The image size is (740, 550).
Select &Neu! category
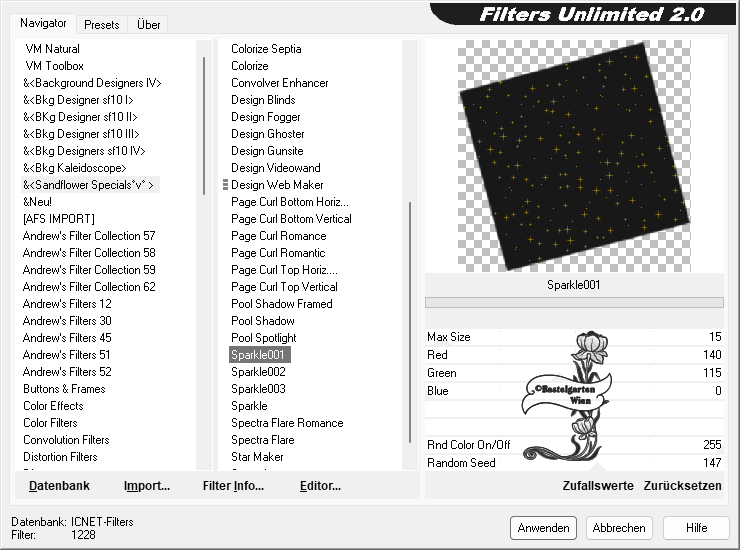click(x=37, y=202)
